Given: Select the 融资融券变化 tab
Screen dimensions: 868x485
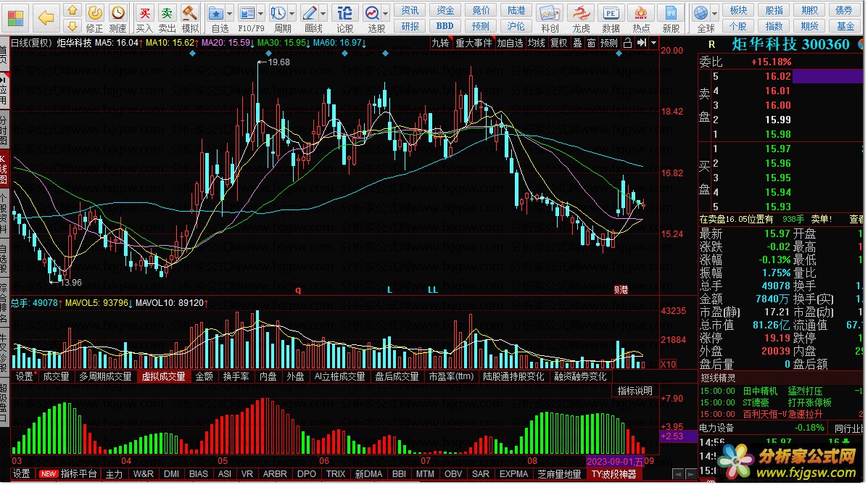Looking at the screenshot, I should 580,376.
